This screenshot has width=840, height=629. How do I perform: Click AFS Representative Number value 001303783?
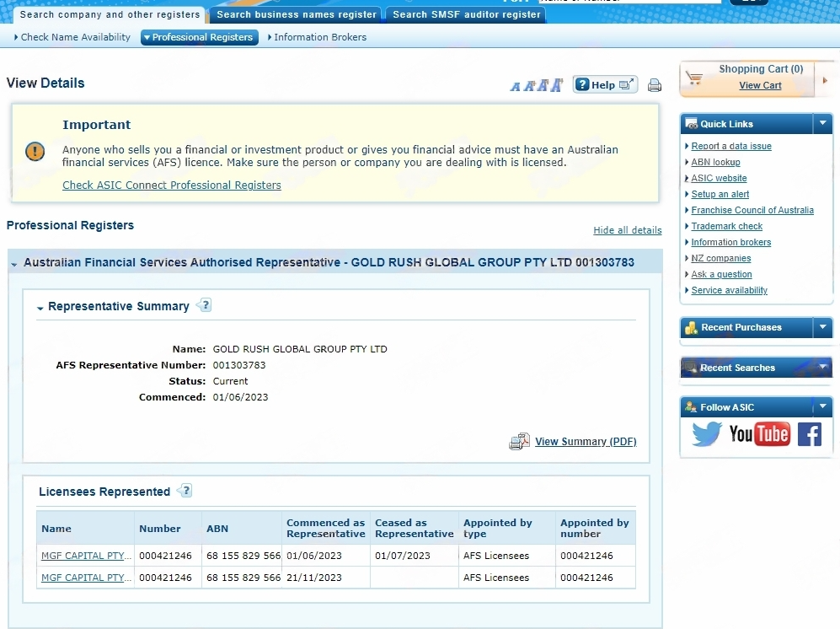click(239, 365)
